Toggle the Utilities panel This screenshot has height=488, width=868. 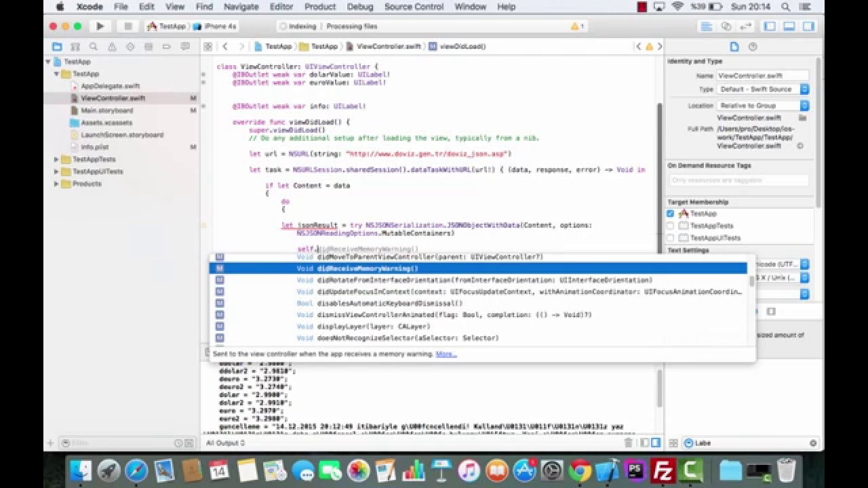point(808,26)
